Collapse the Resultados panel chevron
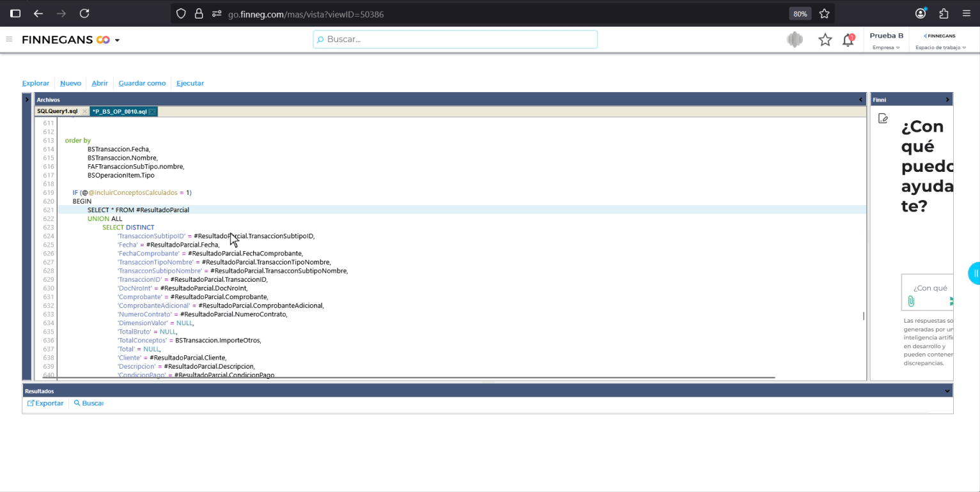 click(947, 391)
